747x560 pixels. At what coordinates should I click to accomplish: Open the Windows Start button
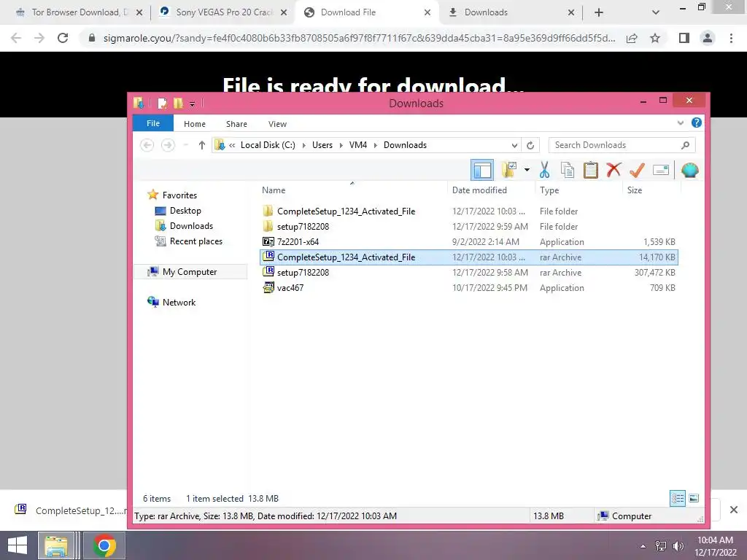pyautogui.click(x=18, y=545)
